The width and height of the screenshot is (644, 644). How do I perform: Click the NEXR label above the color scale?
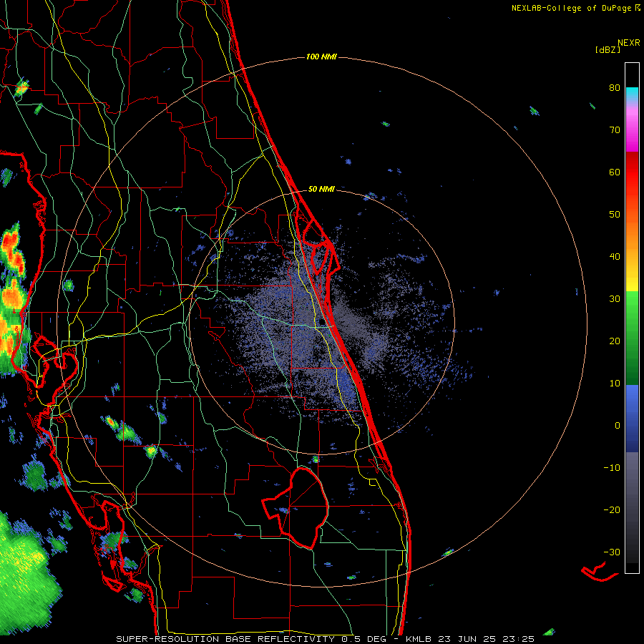[629, 43]
